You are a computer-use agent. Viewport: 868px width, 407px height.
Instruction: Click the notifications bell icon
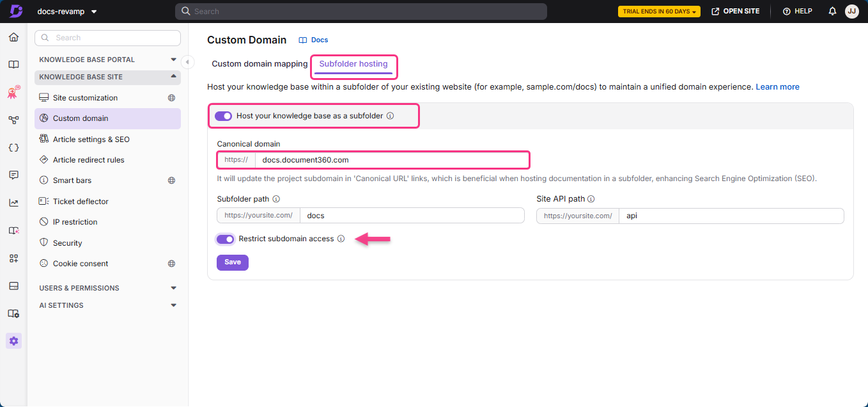(x=832, y=12)
